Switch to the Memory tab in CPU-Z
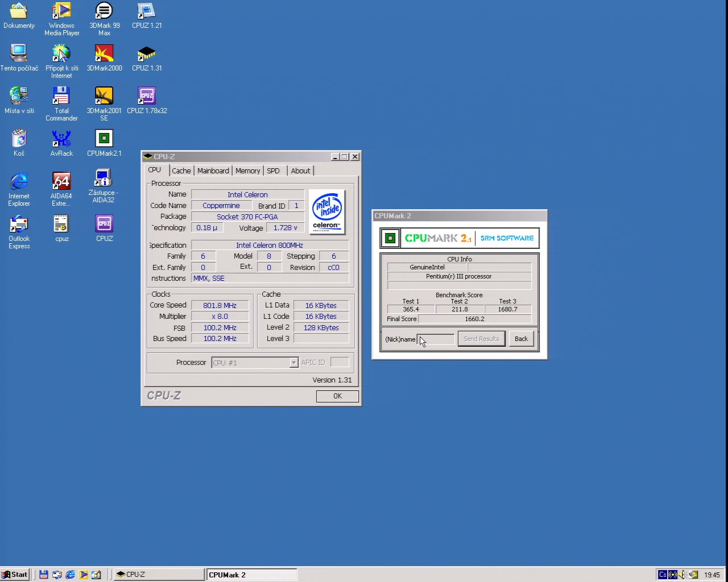This screenshot has height=582, width=728. (248, 171)
